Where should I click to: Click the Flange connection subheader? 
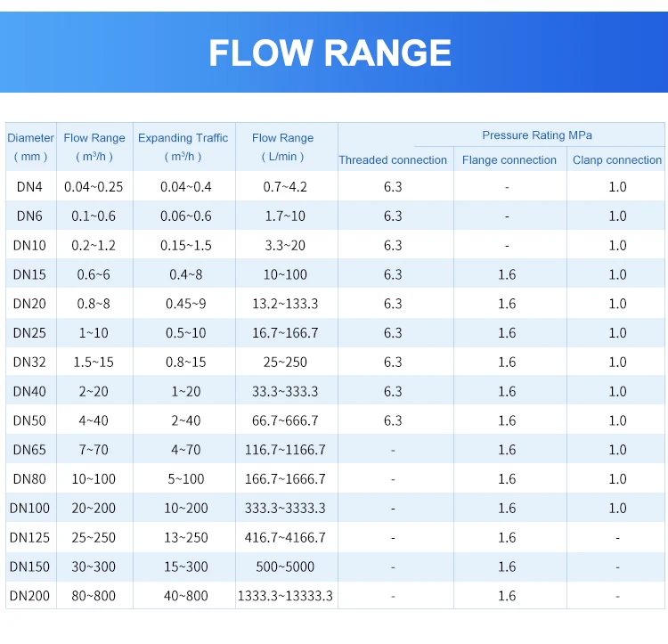pyautogui.click(x=509, y=159)
